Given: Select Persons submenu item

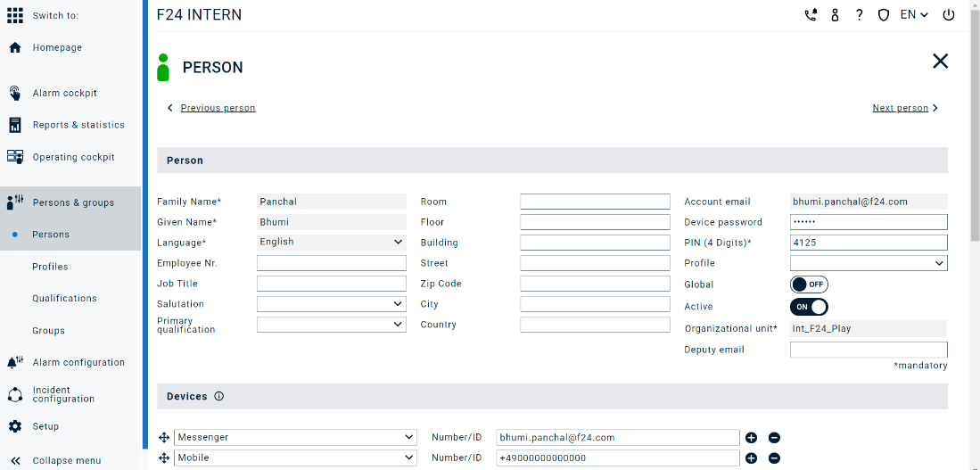Looking at the screenshot, I should click(51, 235).
